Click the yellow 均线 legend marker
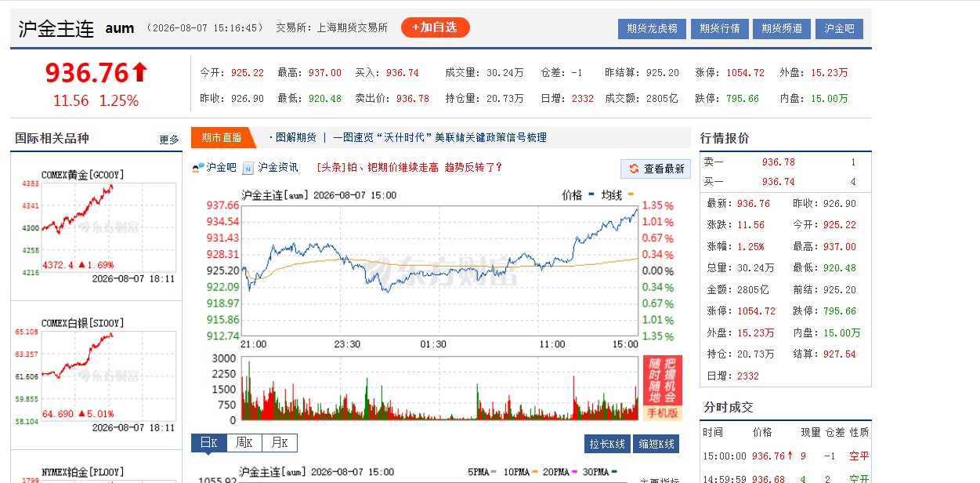 (x=631, y=195)
